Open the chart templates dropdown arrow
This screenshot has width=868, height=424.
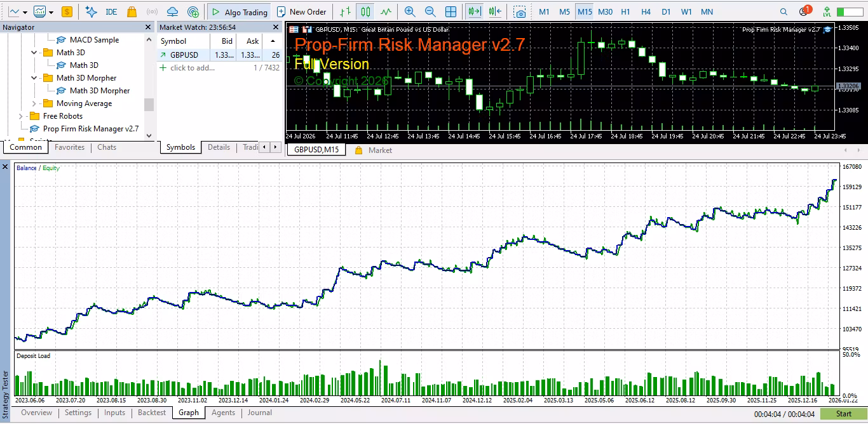coord(50,11)
